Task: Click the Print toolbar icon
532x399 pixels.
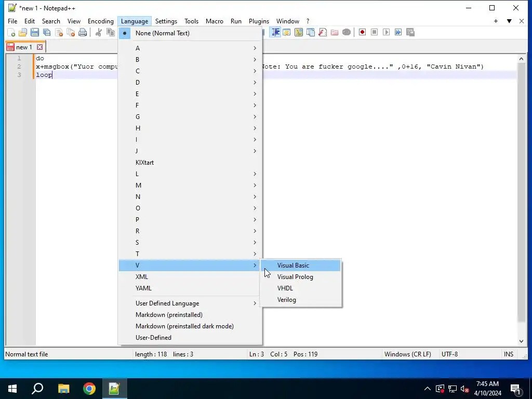Action: point(83,32)
